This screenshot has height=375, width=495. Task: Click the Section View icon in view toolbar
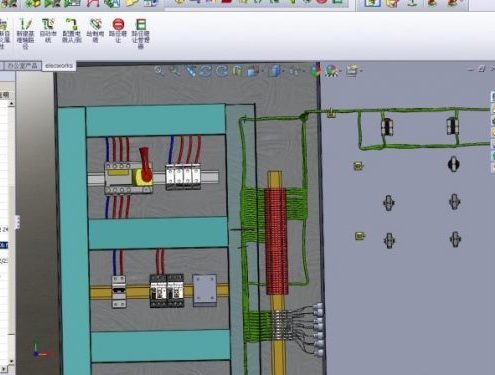236,71
